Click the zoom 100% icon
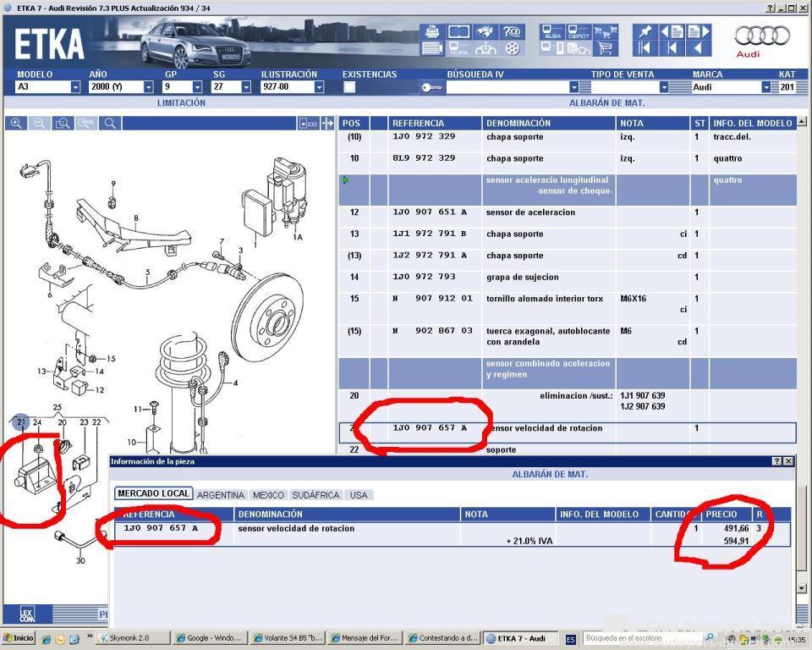The height and width of the screenshot is (650, 812). click(x=86, y=124)
